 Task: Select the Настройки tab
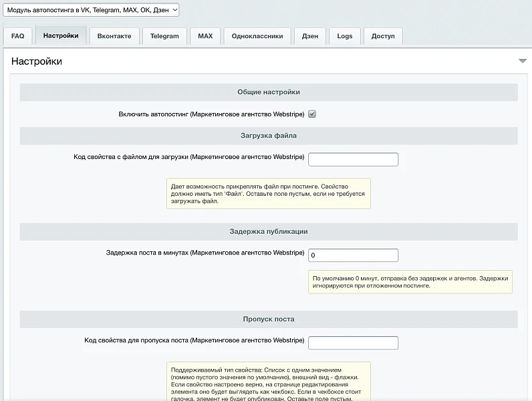[61, 35]
